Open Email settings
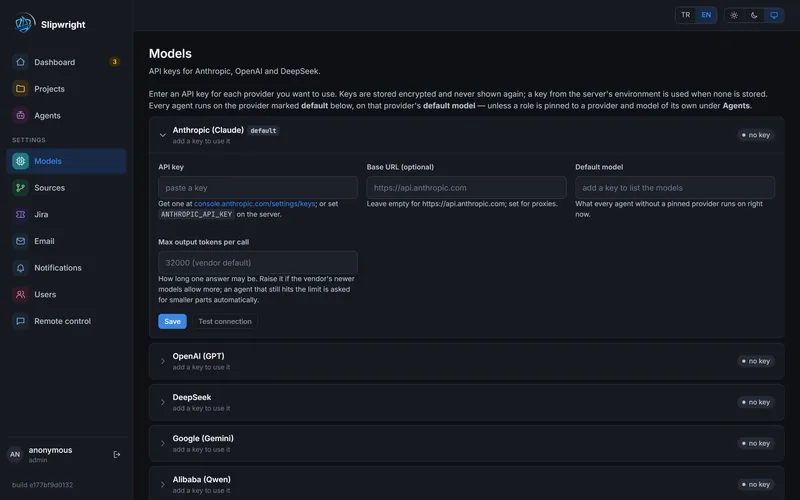The height and width of the screenshot is (500, 800). pyautogui.click(x=66, y=241)
